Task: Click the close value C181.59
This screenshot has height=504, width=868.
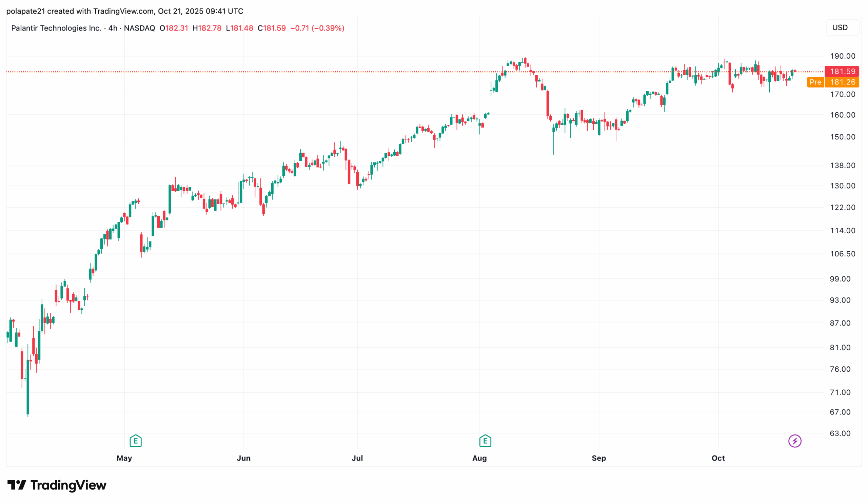Action: 272,28
